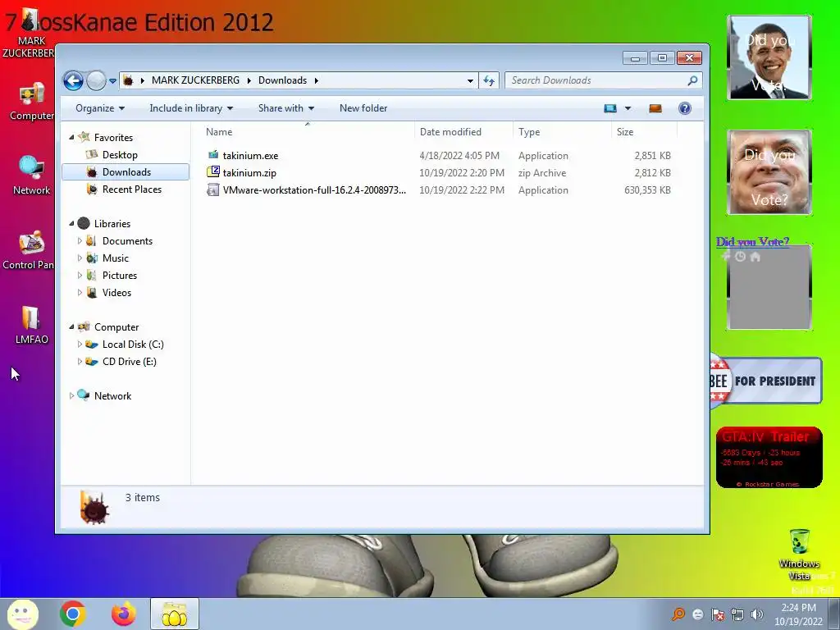Viewport: 840px width, 630px height.
Task: Select the takinium.zip file
Action: coord(249,173)
